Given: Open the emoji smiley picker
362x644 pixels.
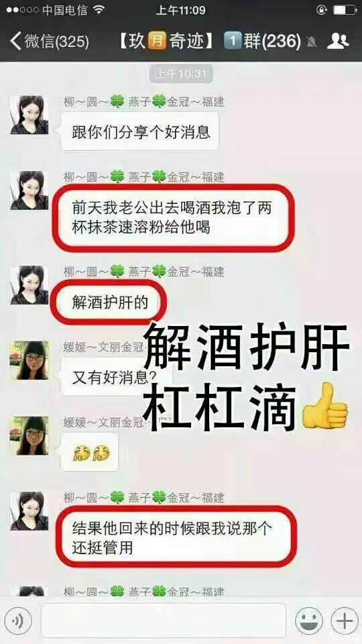Looking at the screenshot, I should tap(308, 621).
